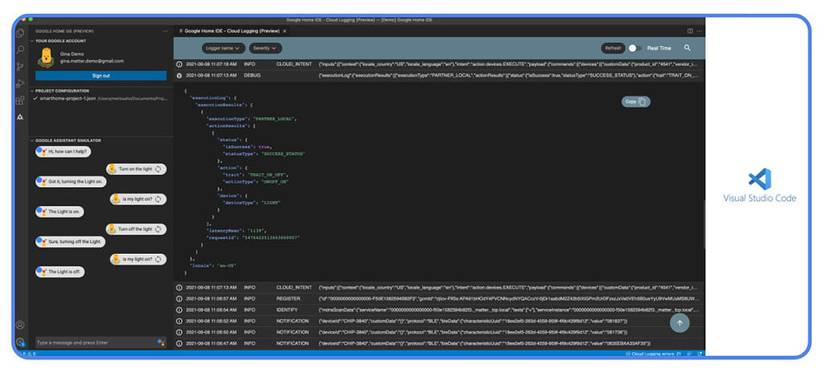Image resolution: width=825 pixels, height=370 pixels.
Task: Open the Search view in the activity bar
Action: pyautogui.click(x=21, y=50)
